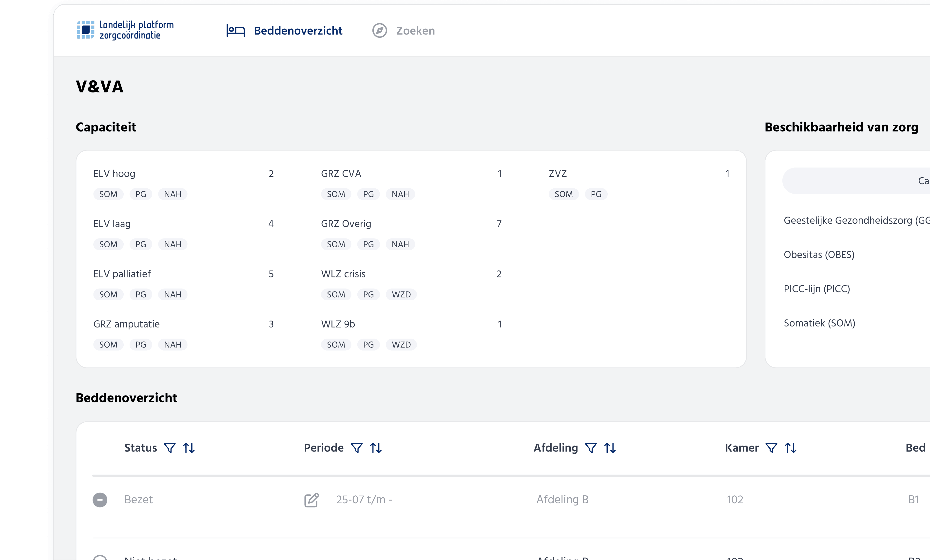Open the Beddenoverzicht tab
Screen dimensions: 930x560
(x=285, y=31)
